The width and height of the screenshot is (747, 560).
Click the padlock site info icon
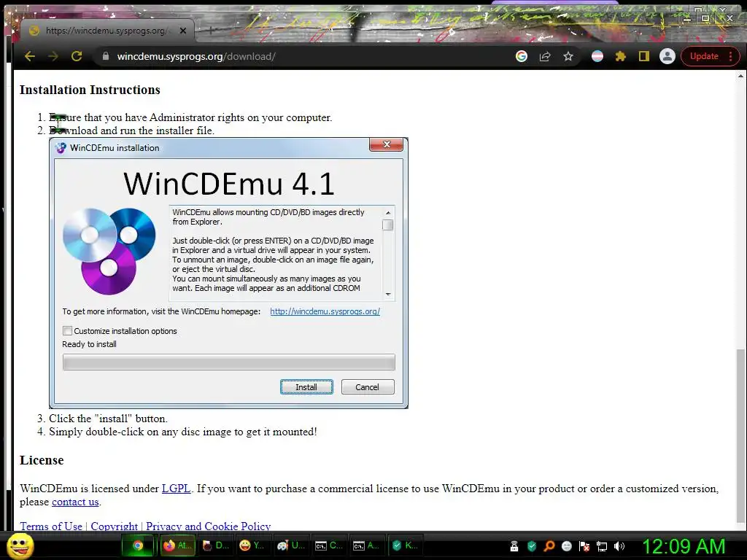pos(105,56)
